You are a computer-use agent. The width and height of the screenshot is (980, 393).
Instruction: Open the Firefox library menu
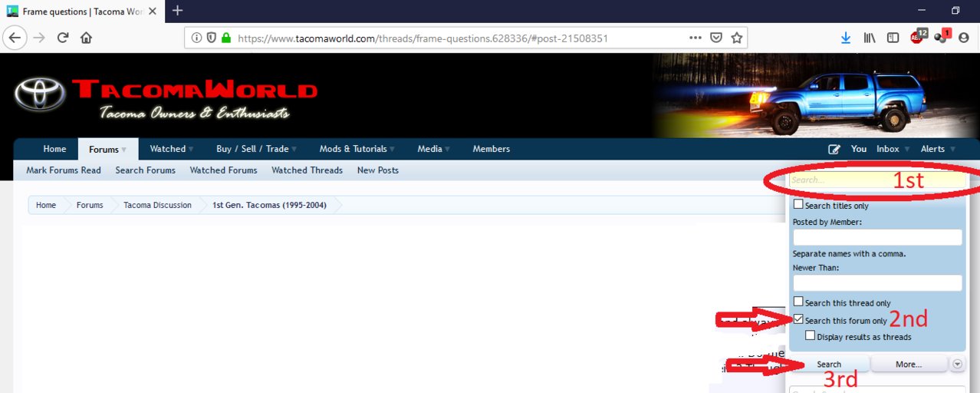870,38
